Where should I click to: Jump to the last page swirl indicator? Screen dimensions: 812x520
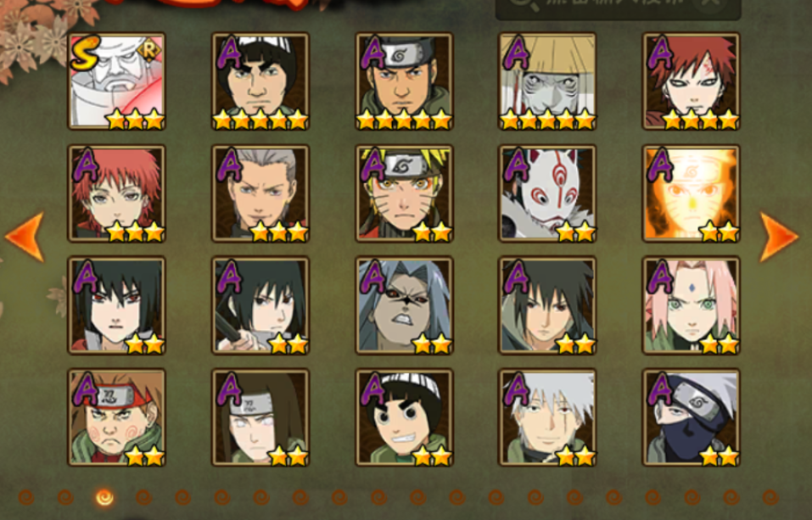pos(770,498)
